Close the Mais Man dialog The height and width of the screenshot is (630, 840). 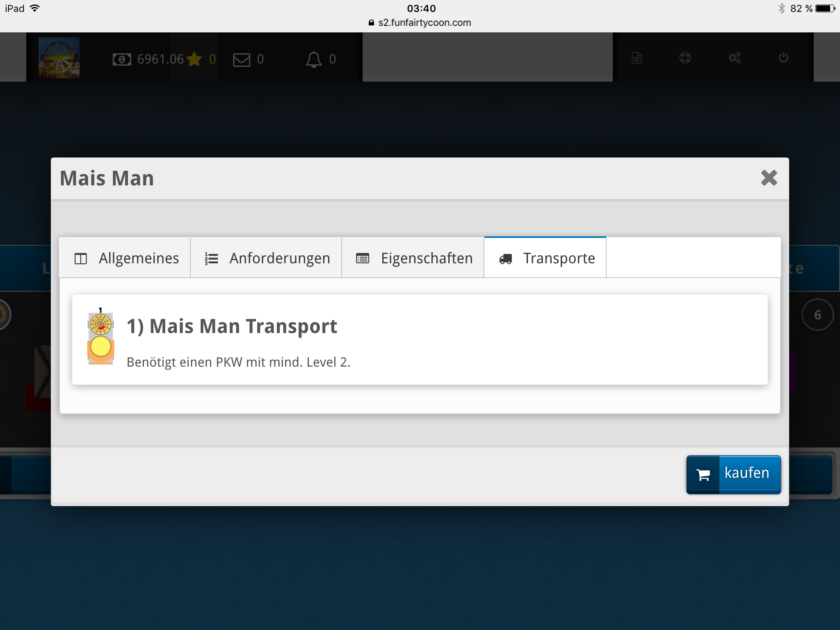pos(769,178)
